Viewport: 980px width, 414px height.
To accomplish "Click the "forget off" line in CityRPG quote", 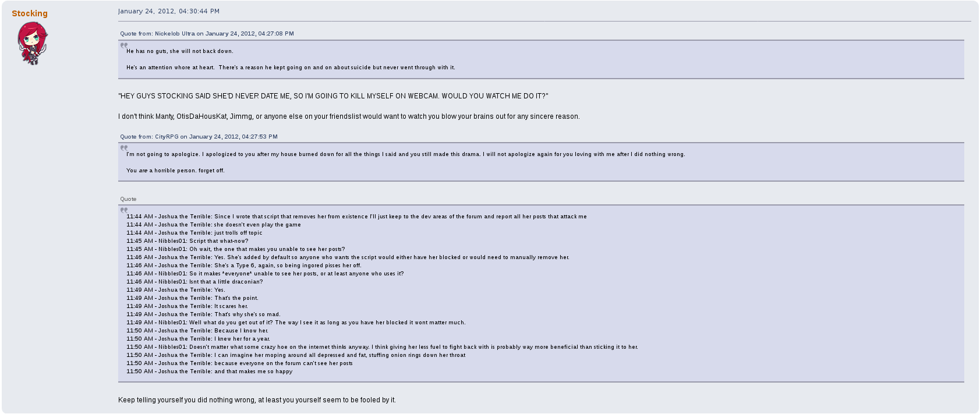I will (175, 171).
